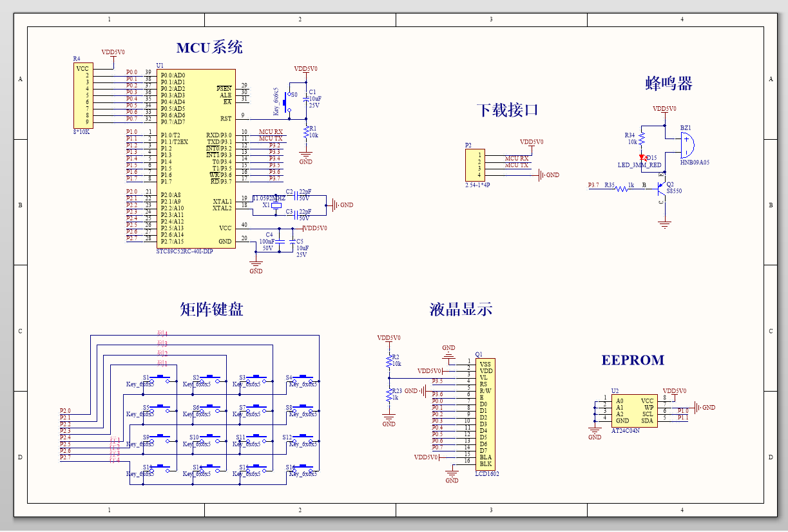Click the STC89C52RC microcontroller U1
The height and width of the screenshot is (532, 788).
click(197, 158)
